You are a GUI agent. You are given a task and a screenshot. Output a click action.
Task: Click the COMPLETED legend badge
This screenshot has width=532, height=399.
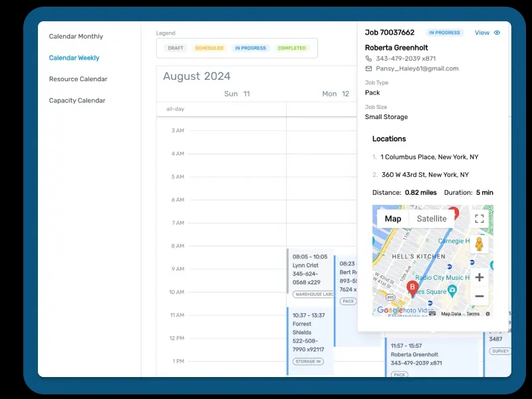[x=292, y=48]
